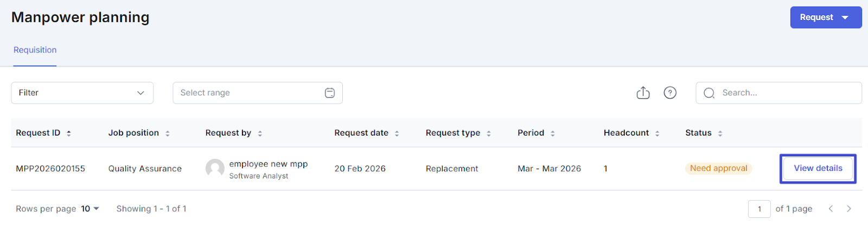Screen dimensions: 868x238
Task: Click the export/share icon
Action: point(643,93)
